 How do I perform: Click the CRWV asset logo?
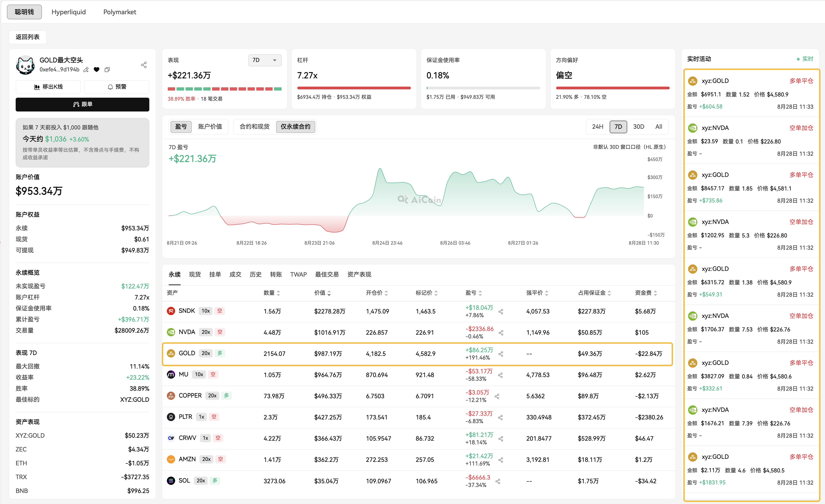click(x=171, y=438)
